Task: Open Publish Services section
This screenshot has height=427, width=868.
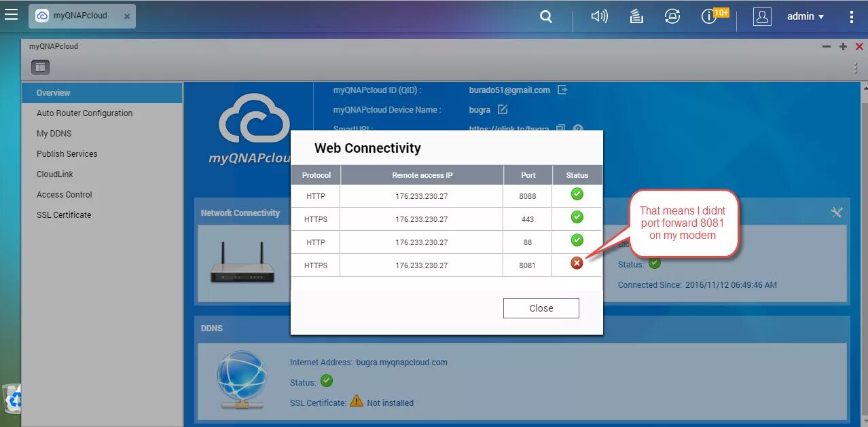Action: point(102,154)
